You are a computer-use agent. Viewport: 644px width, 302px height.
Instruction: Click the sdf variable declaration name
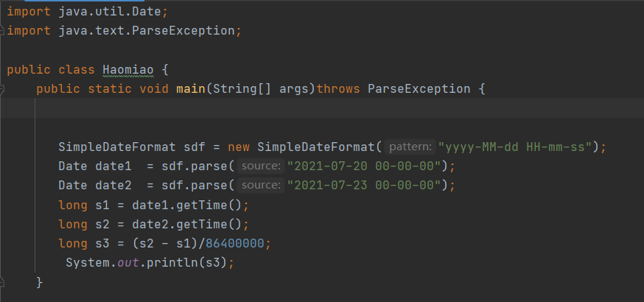[x=195, y=147]
